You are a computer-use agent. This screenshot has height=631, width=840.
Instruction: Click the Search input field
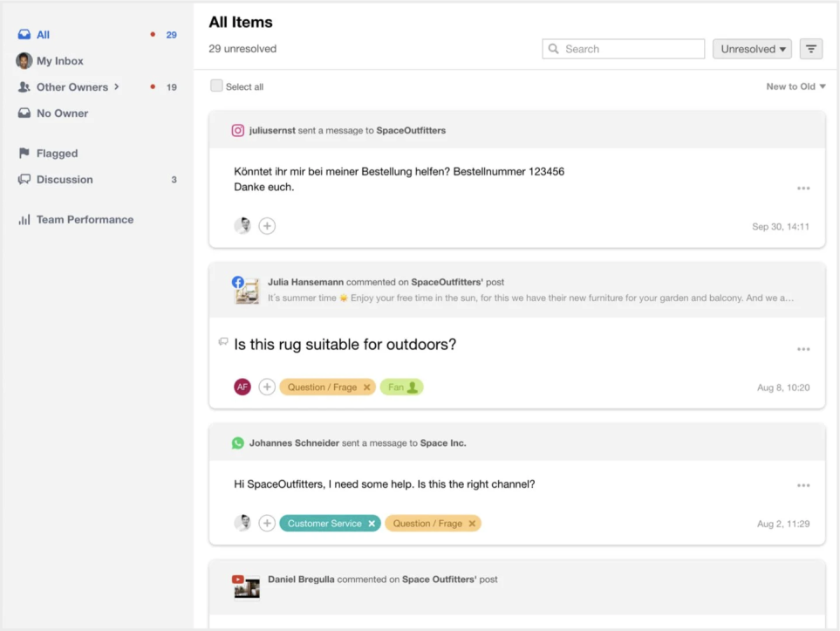624,49
